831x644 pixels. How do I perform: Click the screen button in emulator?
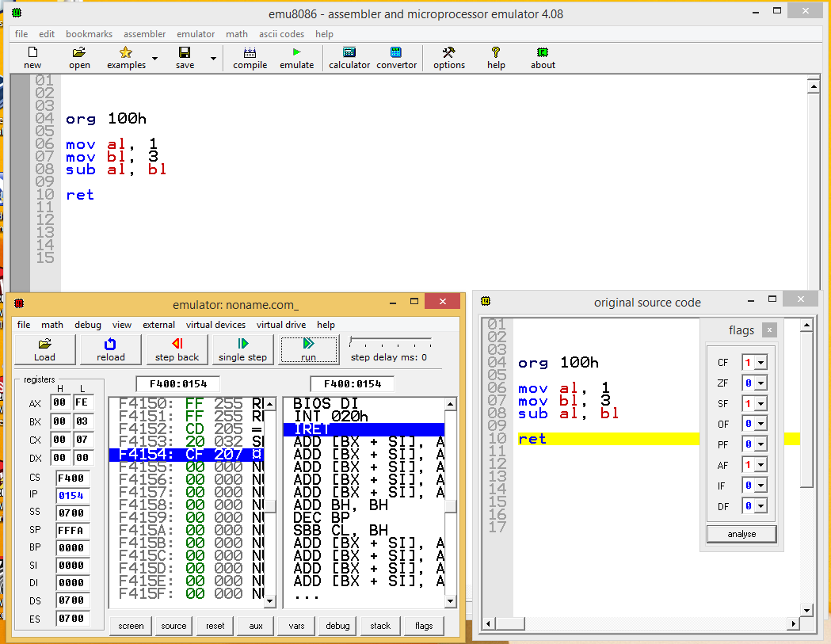pyautogui.click(x=131, y=626)
